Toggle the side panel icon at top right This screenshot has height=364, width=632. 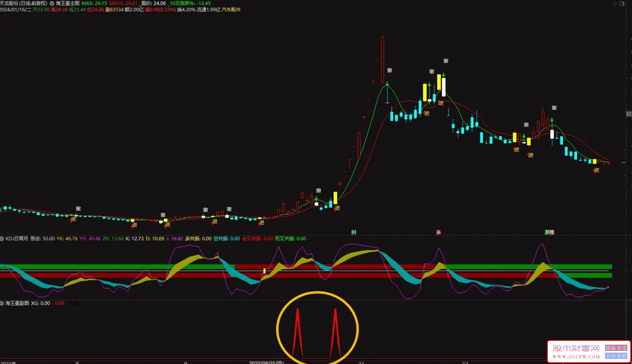click(622, 3)
